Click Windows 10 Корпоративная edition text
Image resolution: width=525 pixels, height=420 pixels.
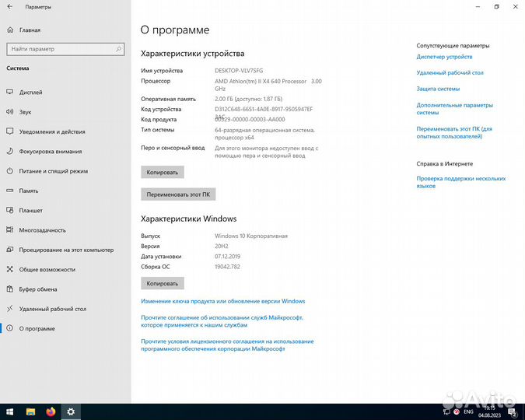(x=251, y=236)
